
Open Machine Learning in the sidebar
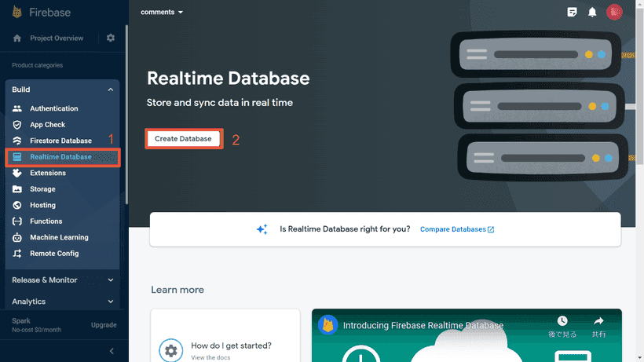coord(59,237)
